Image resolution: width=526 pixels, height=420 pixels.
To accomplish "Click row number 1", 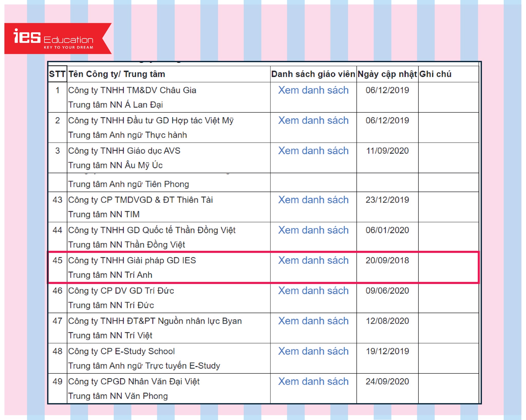I will [x=58, y=90].
